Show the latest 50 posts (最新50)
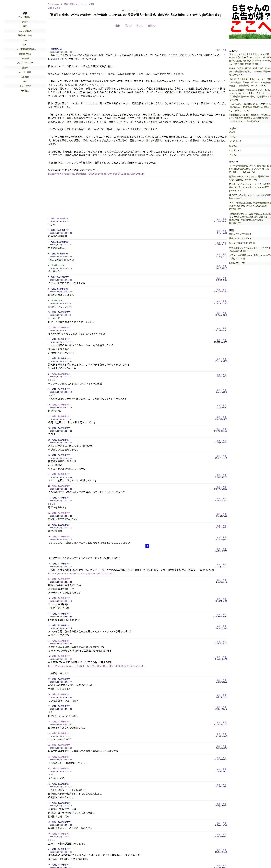This screenshot has width=271, height=868. click(152, 26)
